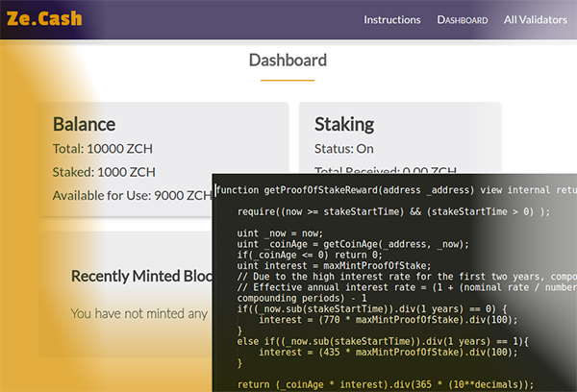577x392 pixels.
Task: Click the return _coinAge interest line
Action: [386, 384]
